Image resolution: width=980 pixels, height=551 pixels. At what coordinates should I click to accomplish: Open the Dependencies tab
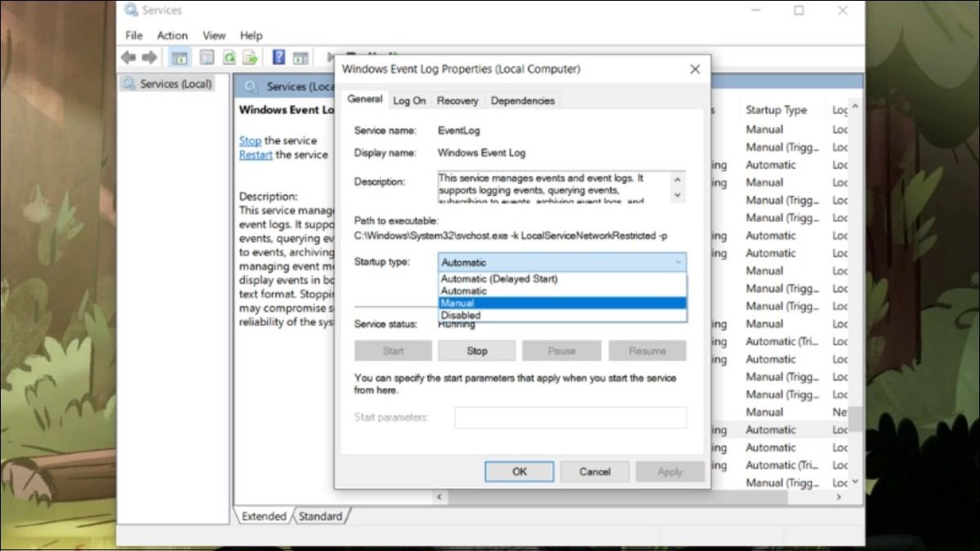click(523, 100)
